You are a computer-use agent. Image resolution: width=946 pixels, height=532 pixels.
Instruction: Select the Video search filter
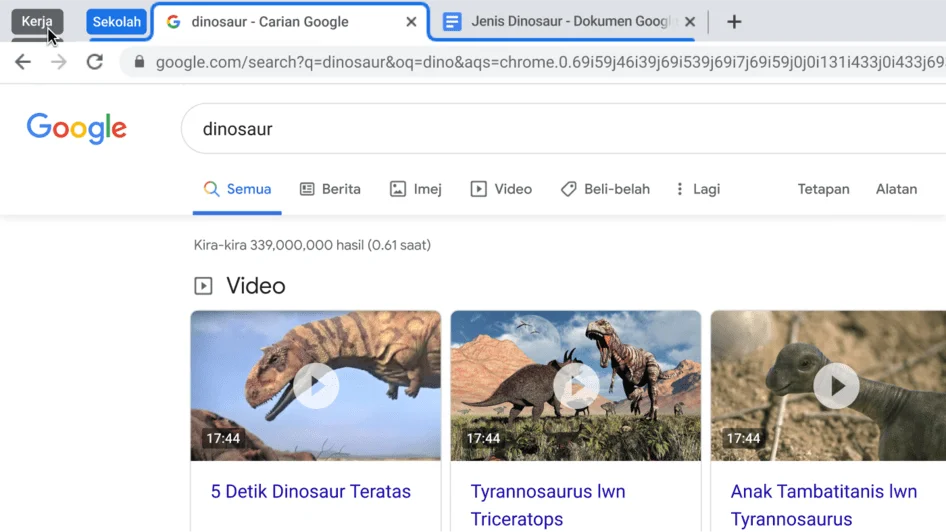pos(501,189)
